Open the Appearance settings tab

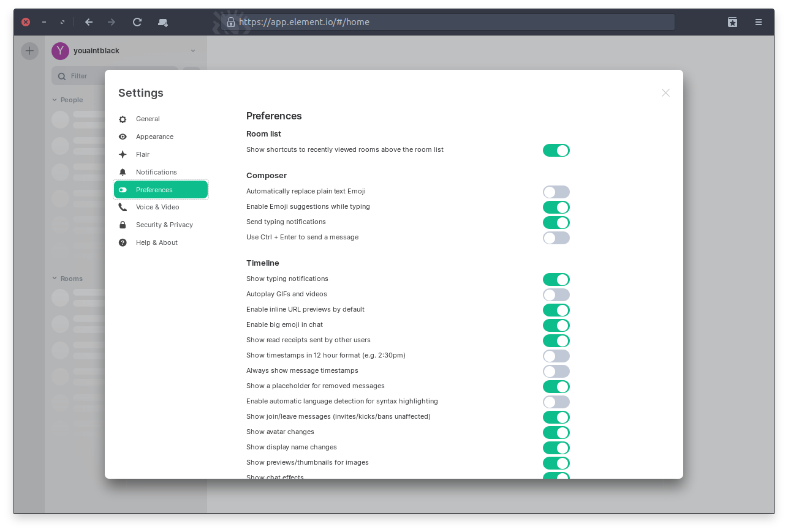pyautogui.click(x=154, y=137)
